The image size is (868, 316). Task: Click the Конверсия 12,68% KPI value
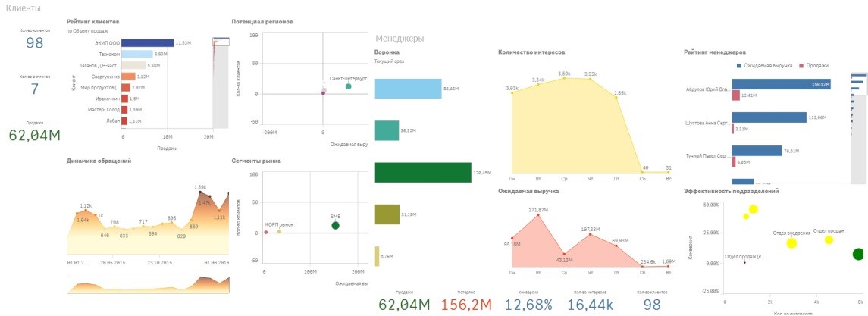tap(529, 305)
